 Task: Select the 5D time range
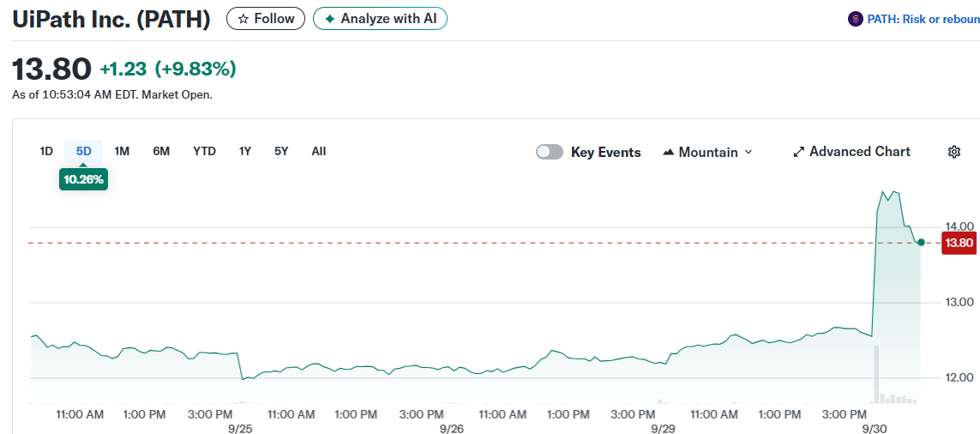click(x=84, y=151)
